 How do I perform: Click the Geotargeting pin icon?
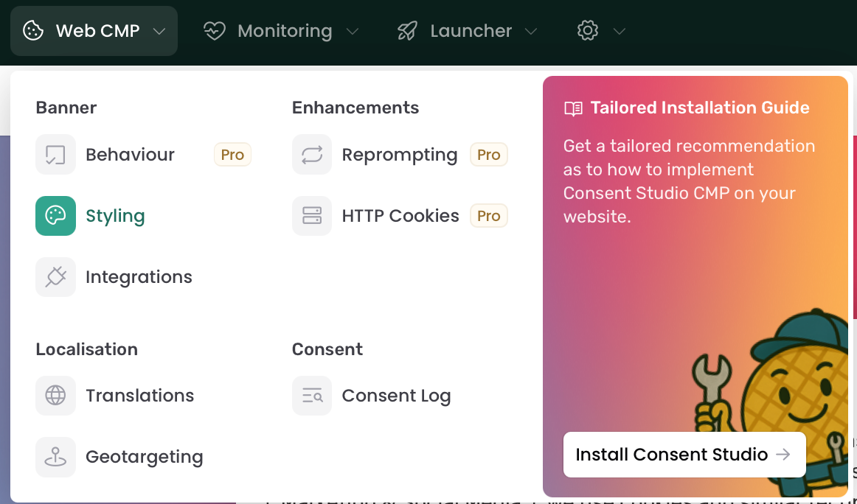pyautogui.click(x=56, y=457)
